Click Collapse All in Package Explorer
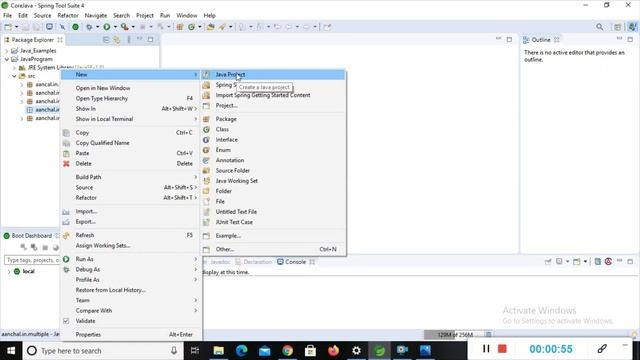The width and height of the screenshot is (640, 360). 106,40
